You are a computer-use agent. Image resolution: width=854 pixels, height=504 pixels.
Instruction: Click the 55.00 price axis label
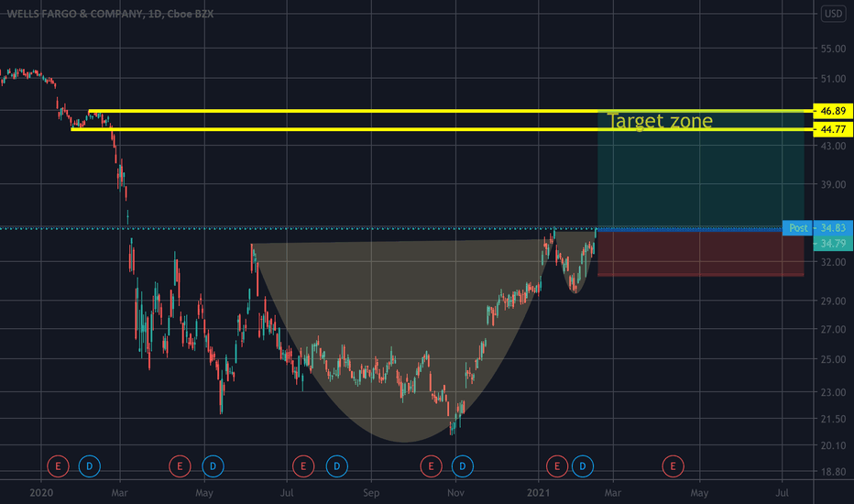pos(833,49)
